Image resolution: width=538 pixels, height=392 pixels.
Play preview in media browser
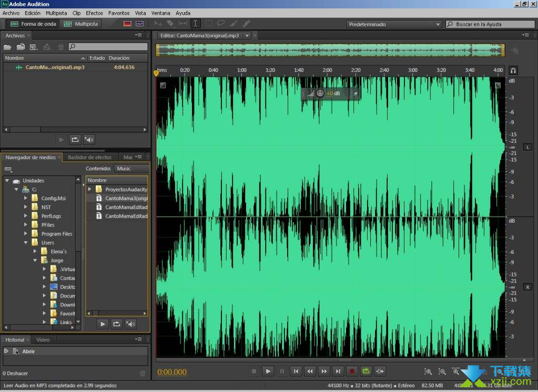(103, 324)
